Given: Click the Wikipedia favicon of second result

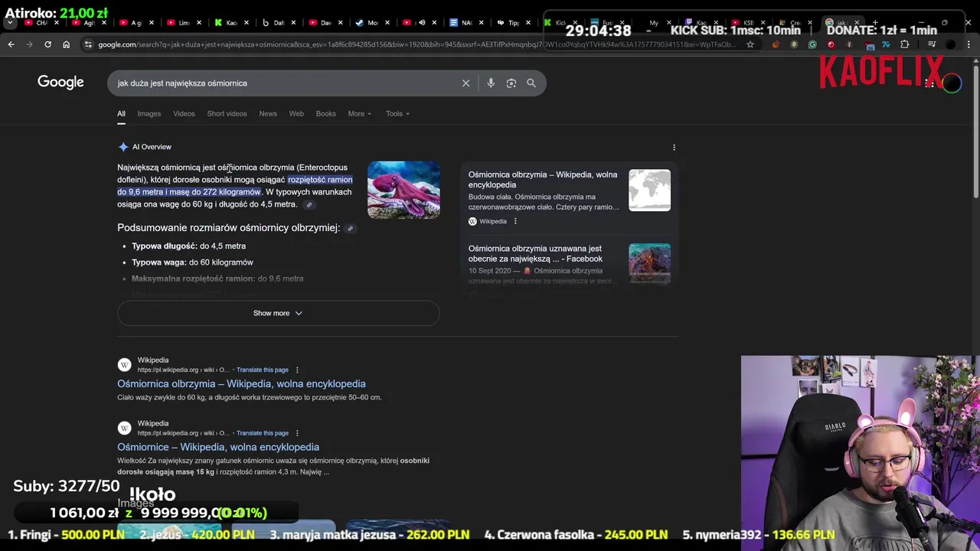Looking at the screenshot, I should click(124, 429).
